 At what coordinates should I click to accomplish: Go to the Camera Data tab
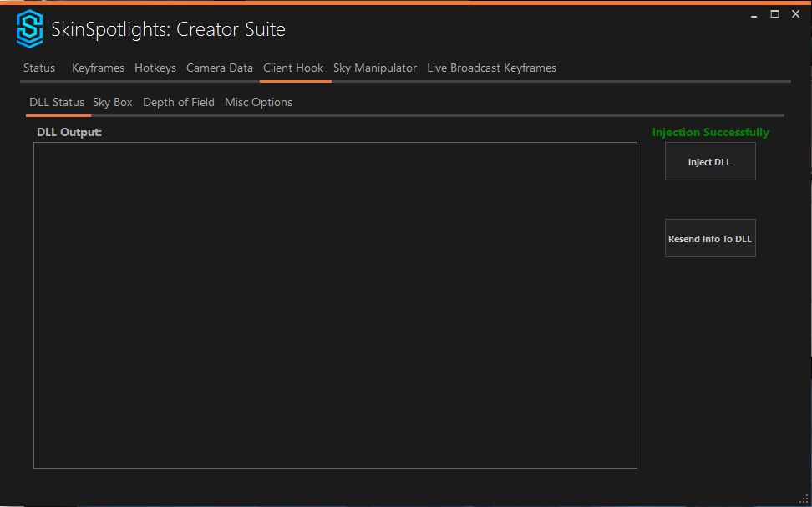220,68
